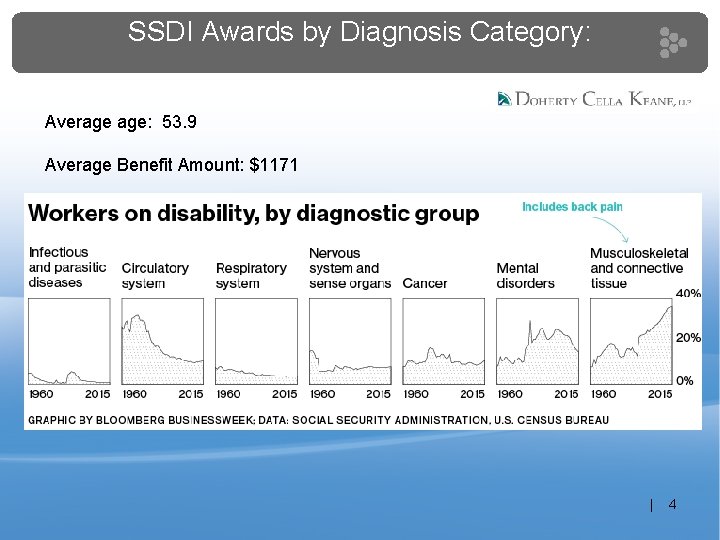Click the Workers on disability chart heading
This screenshot has height=540, width=720.
click(253, 214)
